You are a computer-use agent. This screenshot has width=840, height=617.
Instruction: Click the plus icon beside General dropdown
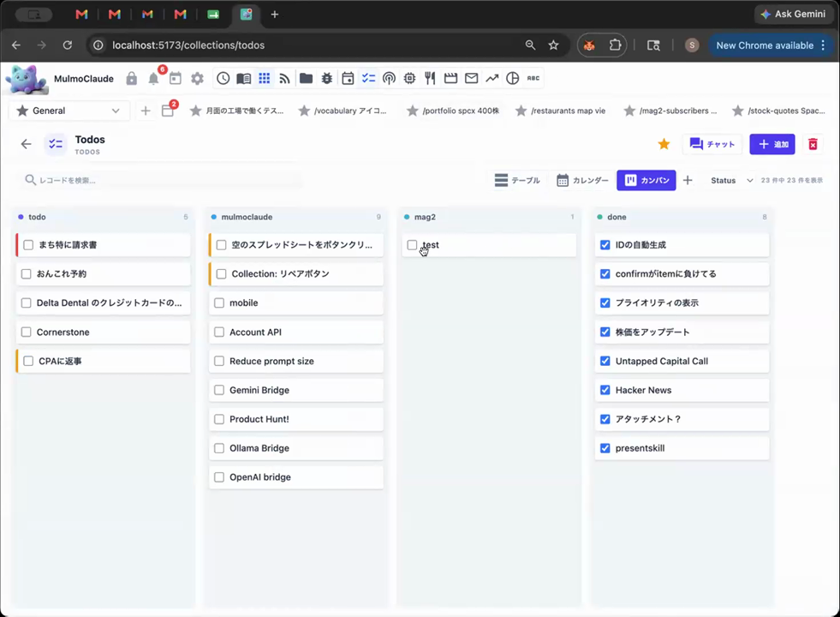coord(146,111)
